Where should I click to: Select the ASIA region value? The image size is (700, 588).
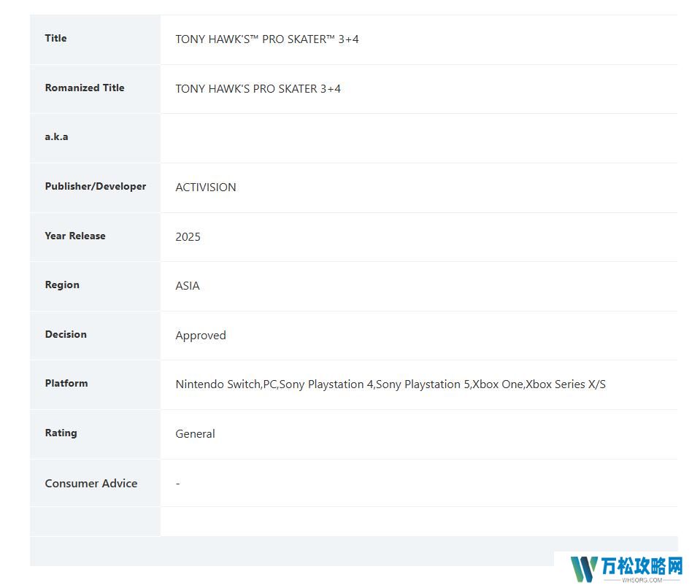pos(188,286)
